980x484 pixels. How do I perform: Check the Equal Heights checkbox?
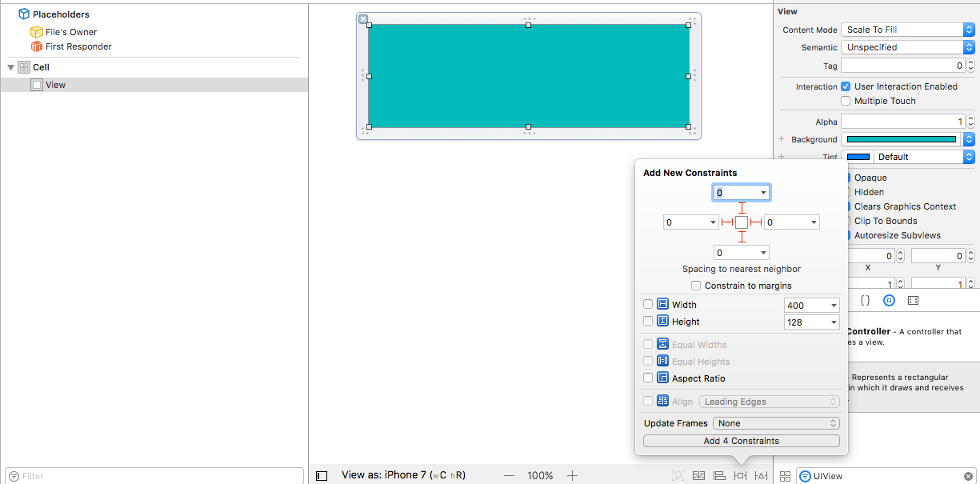coord(648,362)
